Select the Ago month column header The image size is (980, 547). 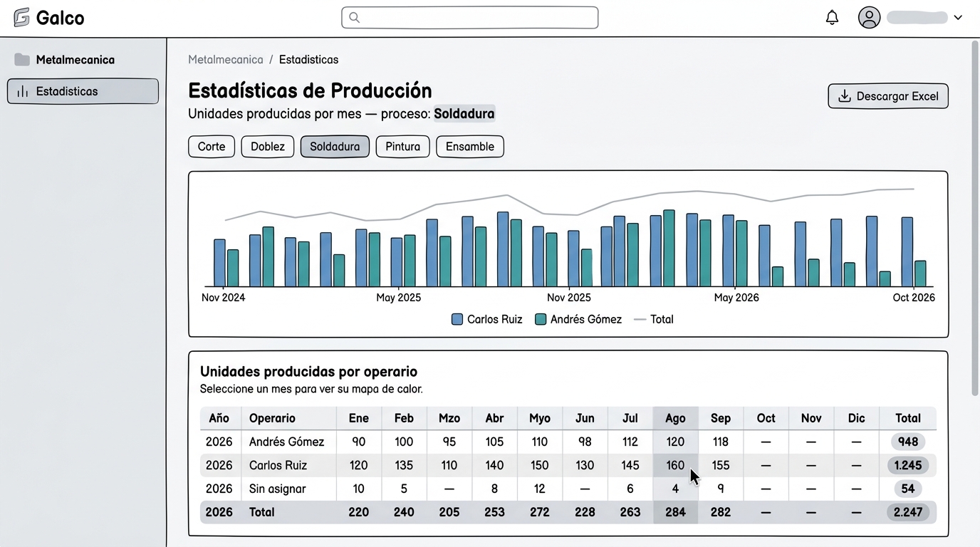[x=675, y=418]
